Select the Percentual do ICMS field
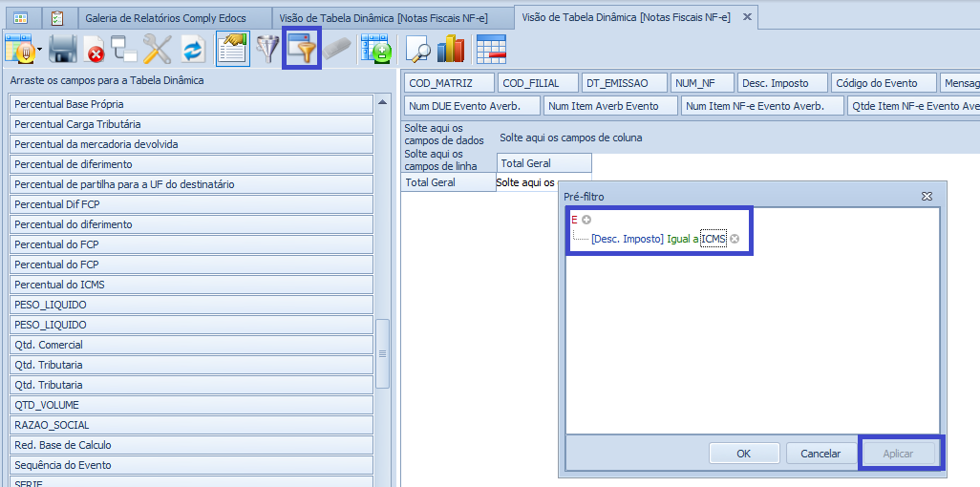The image size is (980, 487). tap(191, 285)
